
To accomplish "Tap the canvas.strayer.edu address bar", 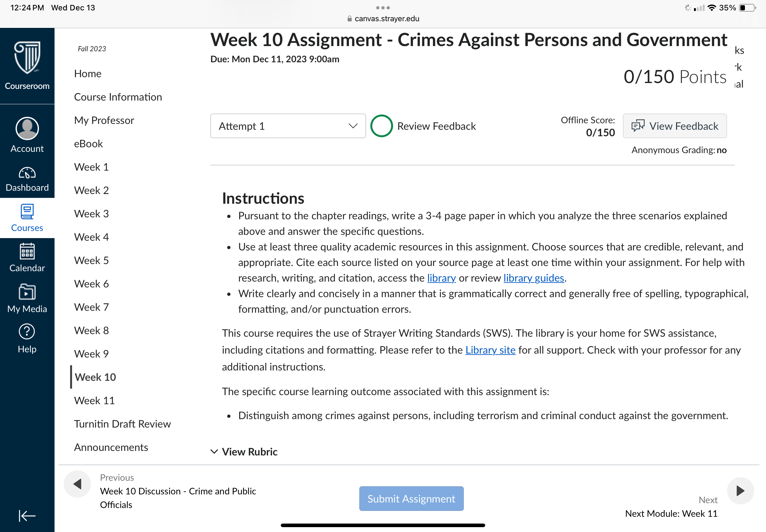I will [x=383, y=19].
